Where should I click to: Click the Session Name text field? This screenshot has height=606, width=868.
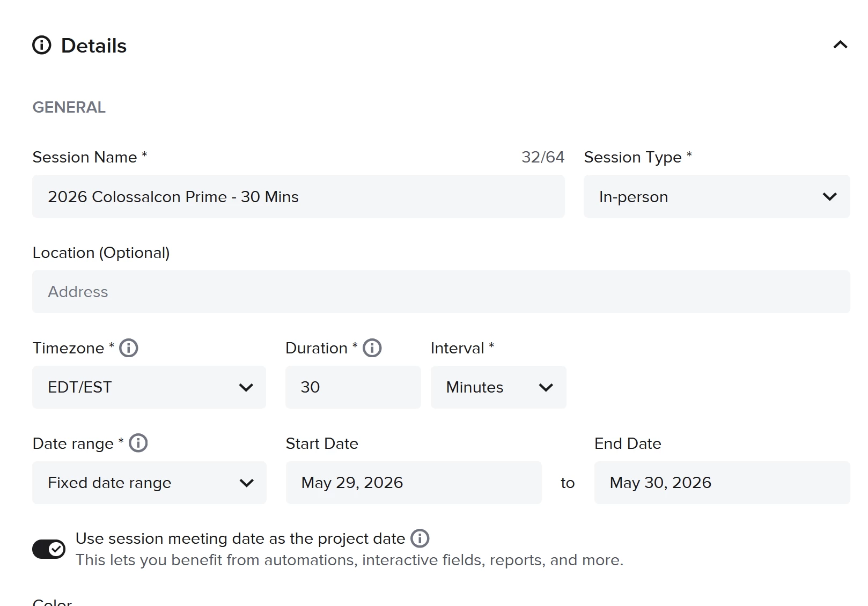(298, 197)
